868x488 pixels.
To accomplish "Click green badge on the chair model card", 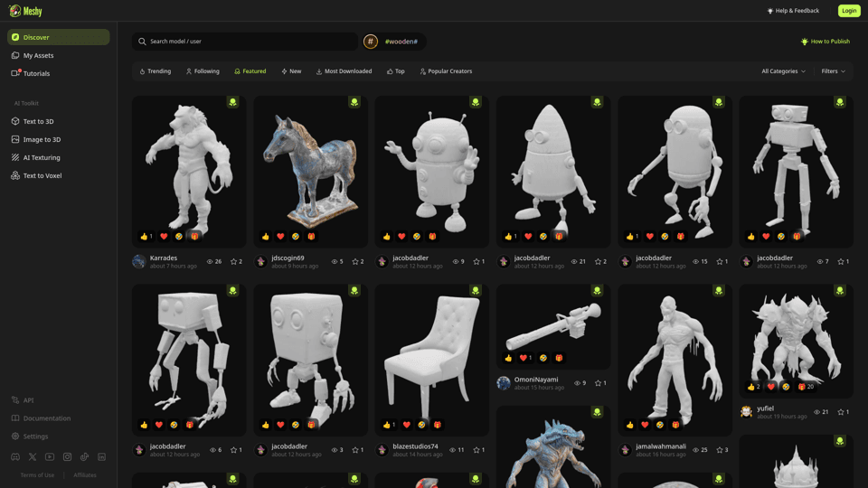I will pyautogui.click(x=476, y=291).
